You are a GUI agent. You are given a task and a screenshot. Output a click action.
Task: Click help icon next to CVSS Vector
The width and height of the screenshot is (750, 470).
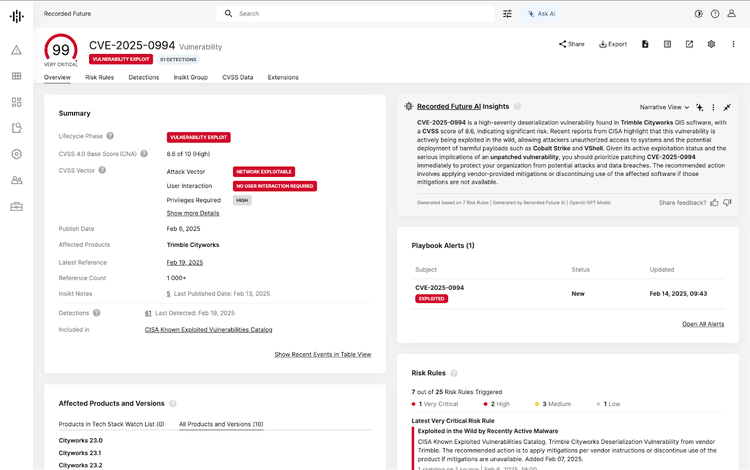[102, 170]
